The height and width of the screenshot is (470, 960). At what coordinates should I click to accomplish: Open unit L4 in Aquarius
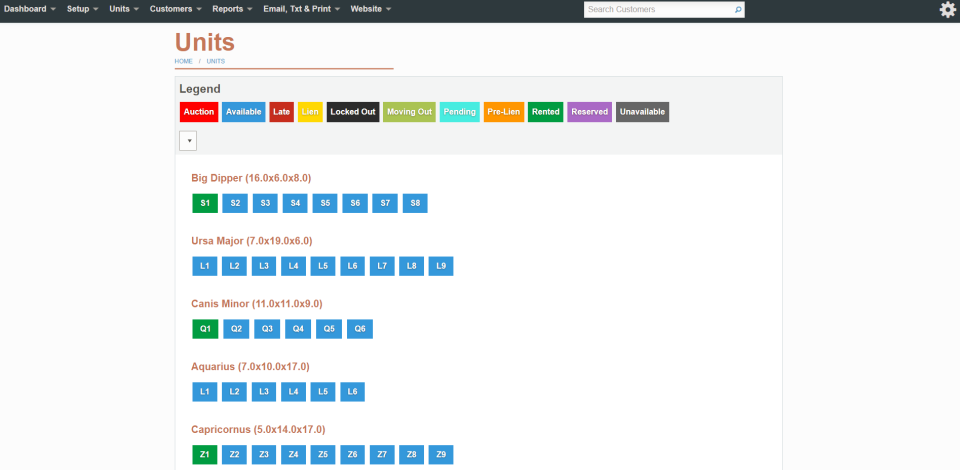(x=293, y=392)
